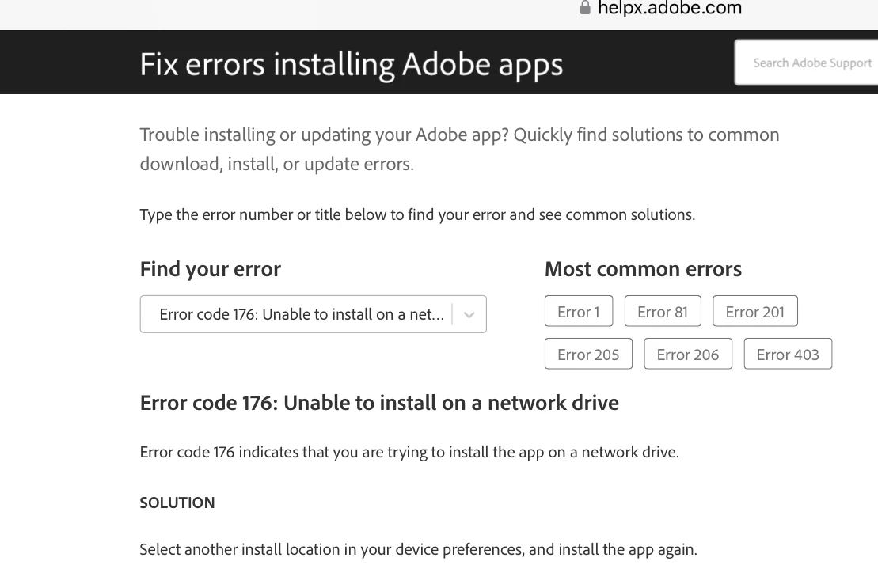
Task: Click the Find your error heading
Action: [x=210, y=269]
